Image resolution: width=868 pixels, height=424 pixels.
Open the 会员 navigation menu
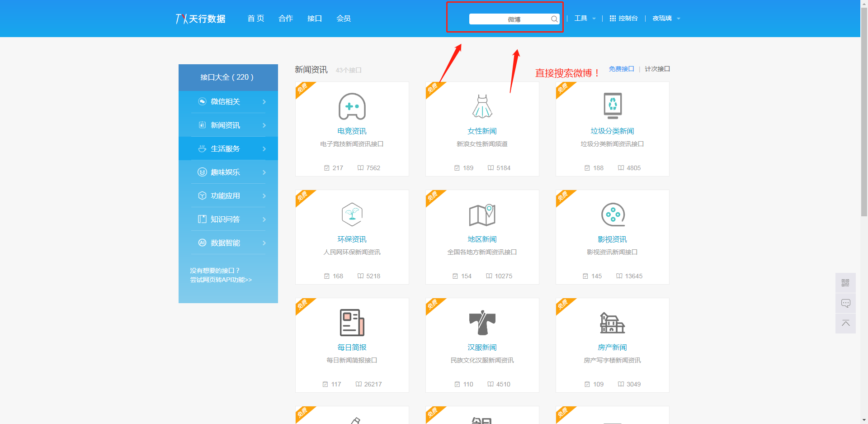coord(344,19)
